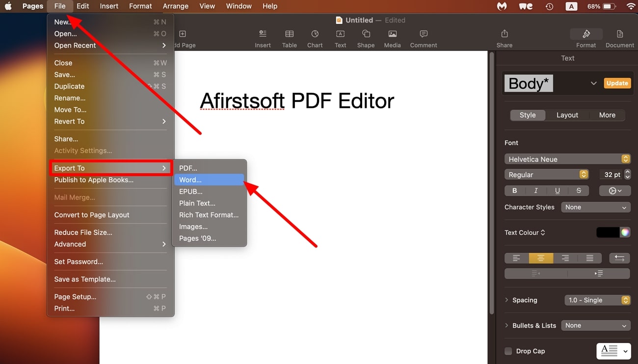Click the battery status icon
The height and width of the screenshot is (364, 638).
tap(609, 6)
